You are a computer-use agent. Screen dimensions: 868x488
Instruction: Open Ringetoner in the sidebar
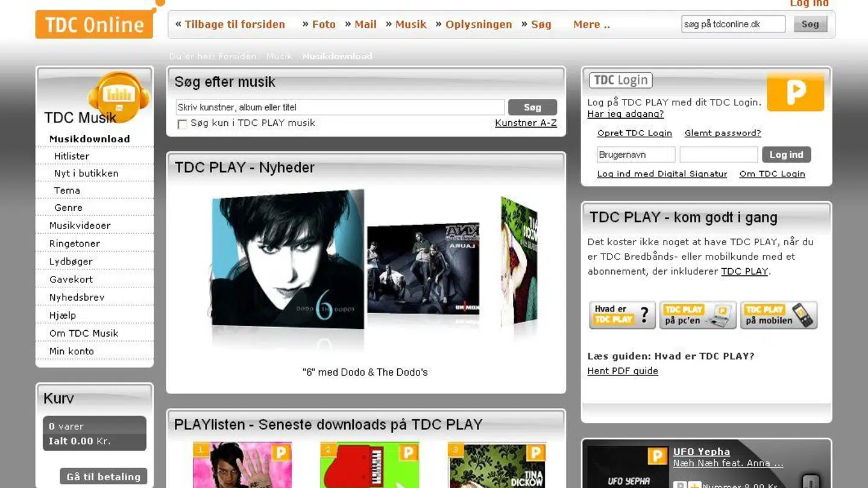click(75, 243)
